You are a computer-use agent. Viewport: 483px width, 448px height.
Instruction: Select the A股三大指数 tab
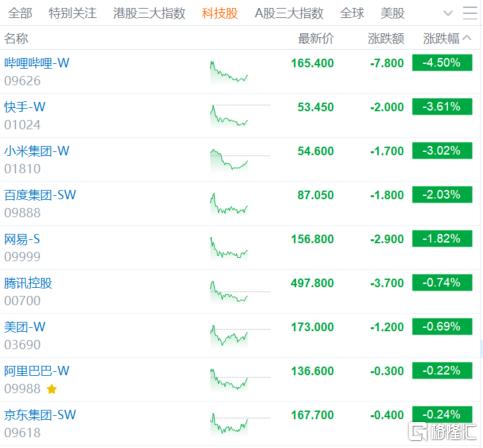coord(289,13)
